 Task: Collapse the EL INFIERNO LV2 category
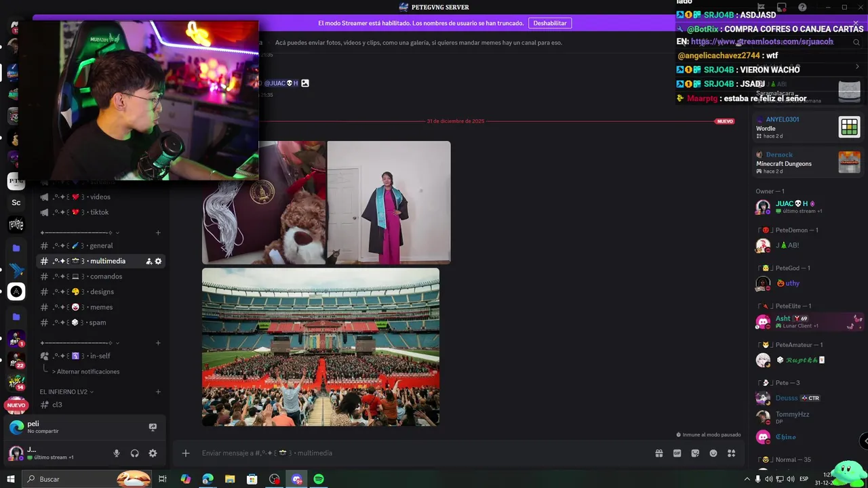66,392
